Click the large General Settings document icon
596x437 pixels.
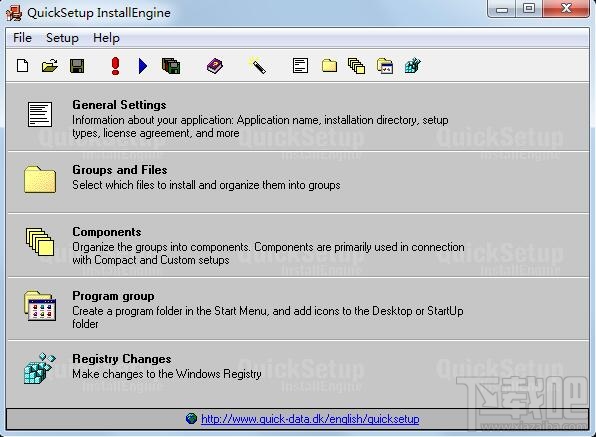[40, 114]
